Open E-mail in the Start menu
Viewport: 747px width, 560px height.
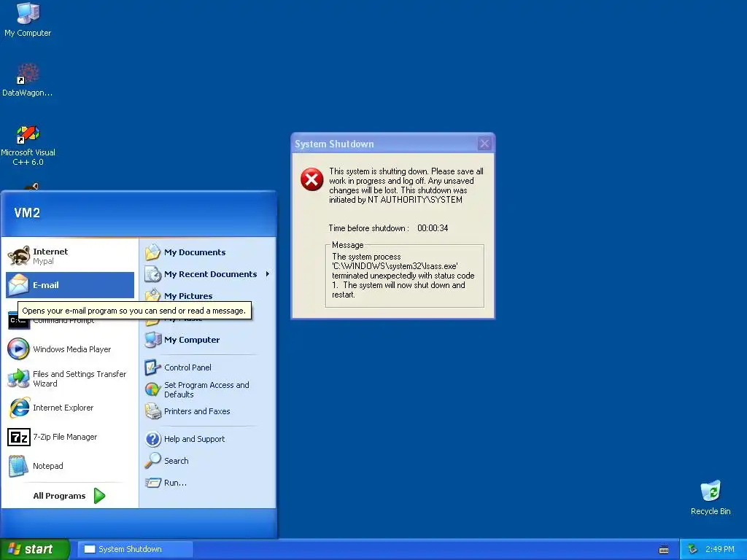coord(70,285)
